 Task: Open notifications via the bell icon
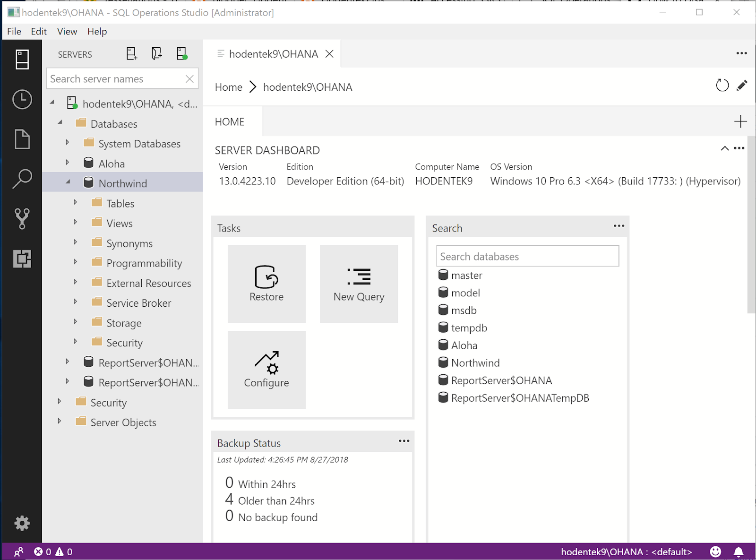tap(737, 551)
